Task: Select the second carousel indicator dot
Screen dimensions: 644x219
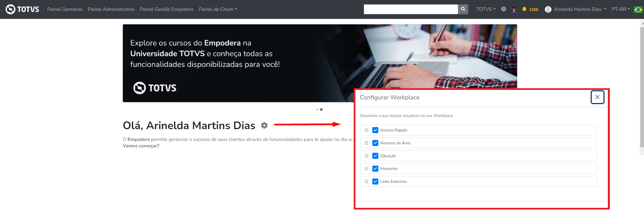Action: click(x=321, y=109)
